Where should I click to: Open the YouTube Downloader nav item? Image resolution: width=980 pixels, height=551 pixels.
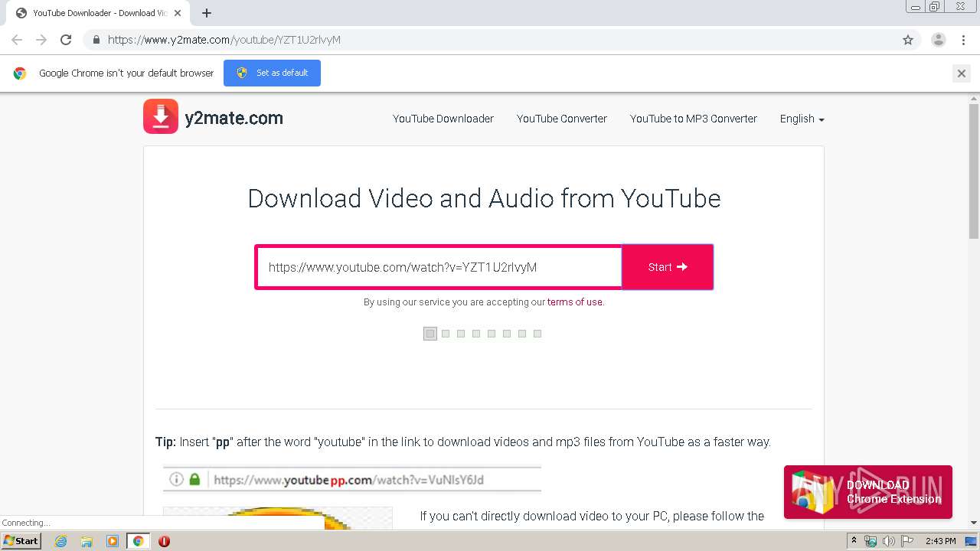443,119
